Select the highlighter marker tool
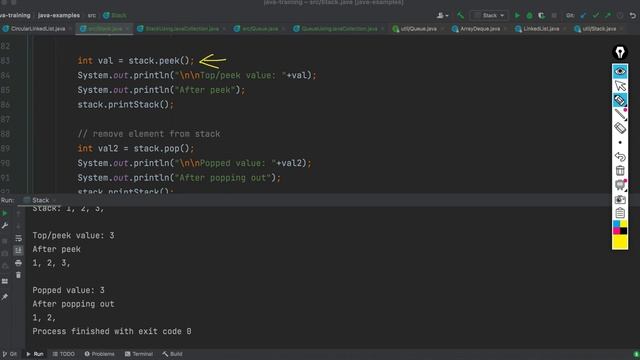The height and width of the screenshot is (360, 640). coord(620,100)
